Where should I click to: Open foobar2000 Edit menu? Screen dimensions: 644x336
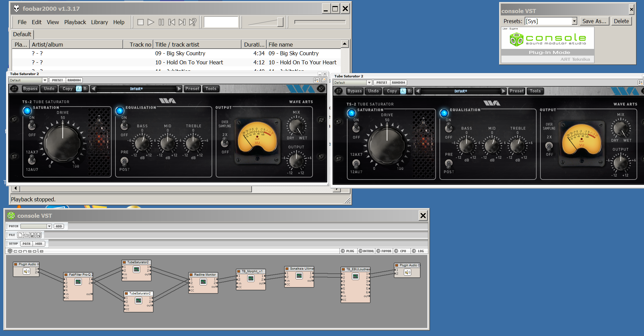pyautogui.click(x=37, y=22)
